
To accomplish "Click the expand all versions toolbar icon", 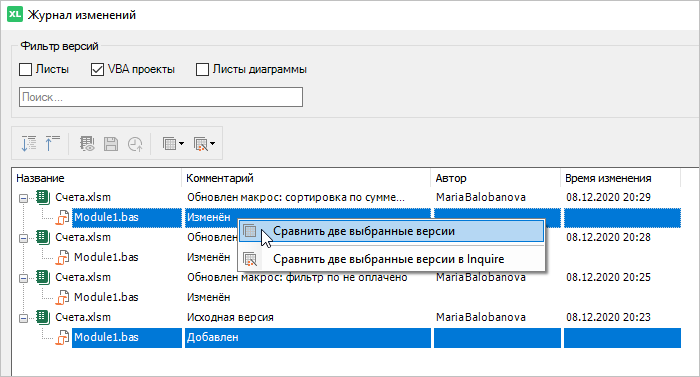I will 29,144.
